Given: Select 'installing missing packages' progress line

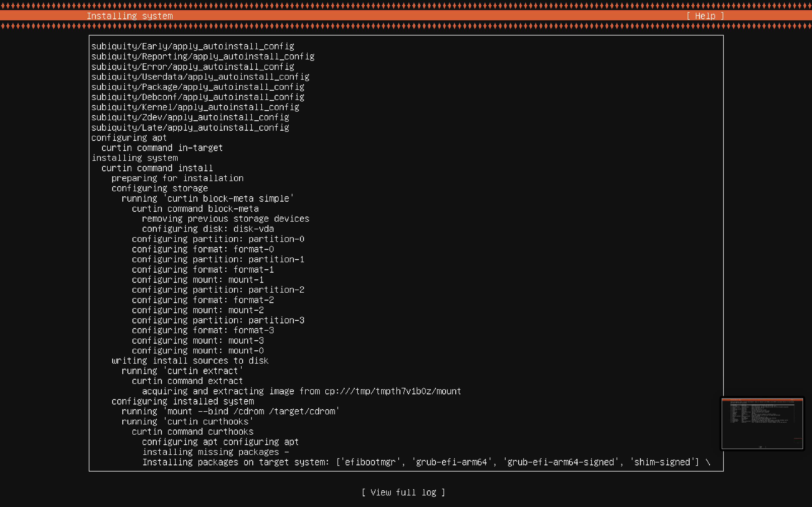Looking at the screenshot, I should pyautogui.click(x=215, y=452).
